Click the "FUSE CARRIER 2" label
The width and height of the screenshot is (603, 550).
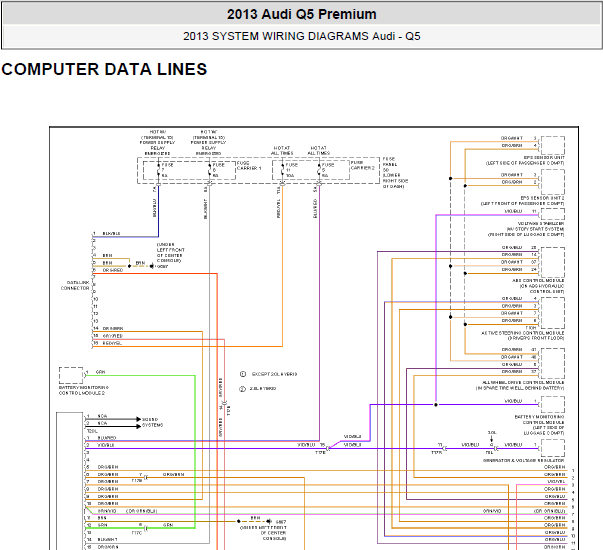tap(362, 165)
